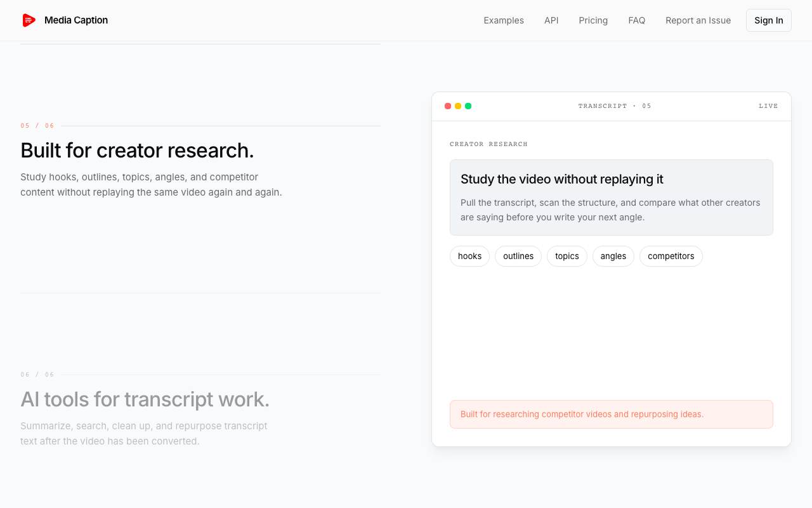
Task: Open the Pricing page
Action: click(593, 20)
